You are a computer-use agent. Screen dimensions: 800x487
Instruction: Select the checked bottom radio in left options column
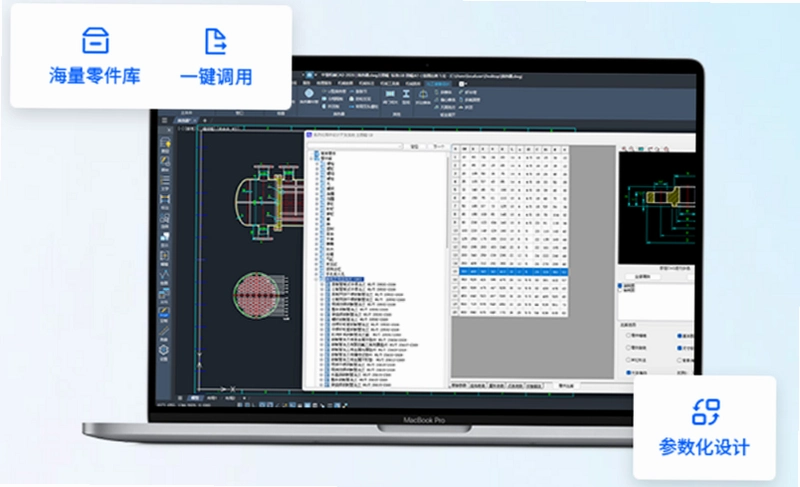[x=629, y=373]
